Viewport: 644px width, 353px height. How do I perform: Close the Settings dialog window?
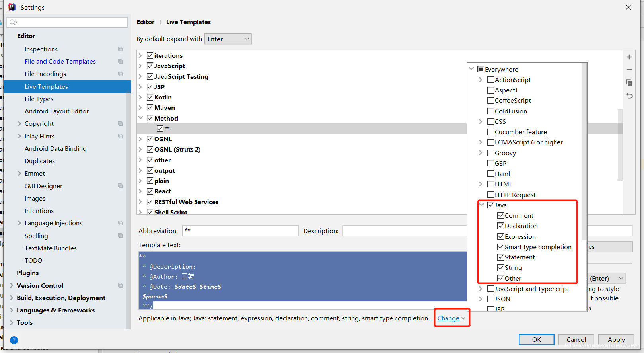click(x=628, y=7)
